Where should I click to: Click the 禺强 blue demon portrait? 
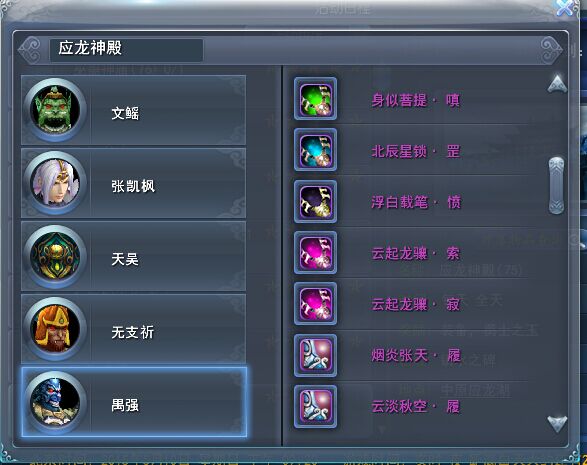click(x=55, y=402)
